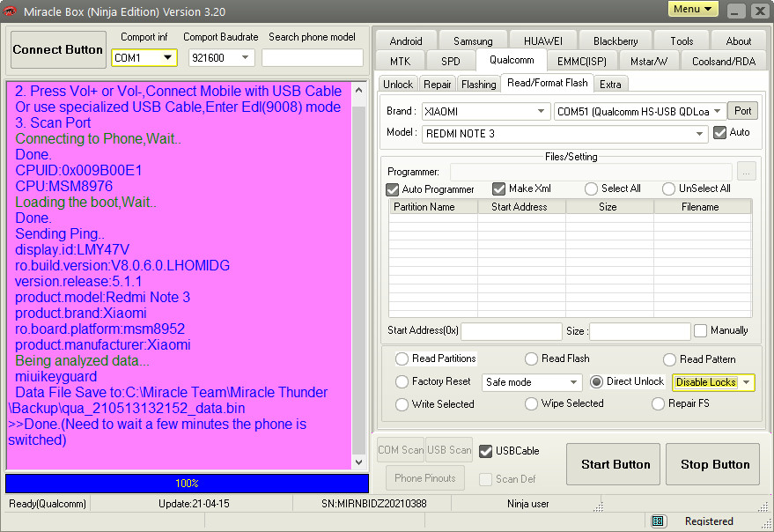
Task: Toggle the Make Xml checkbox
Action: (498, 188)
